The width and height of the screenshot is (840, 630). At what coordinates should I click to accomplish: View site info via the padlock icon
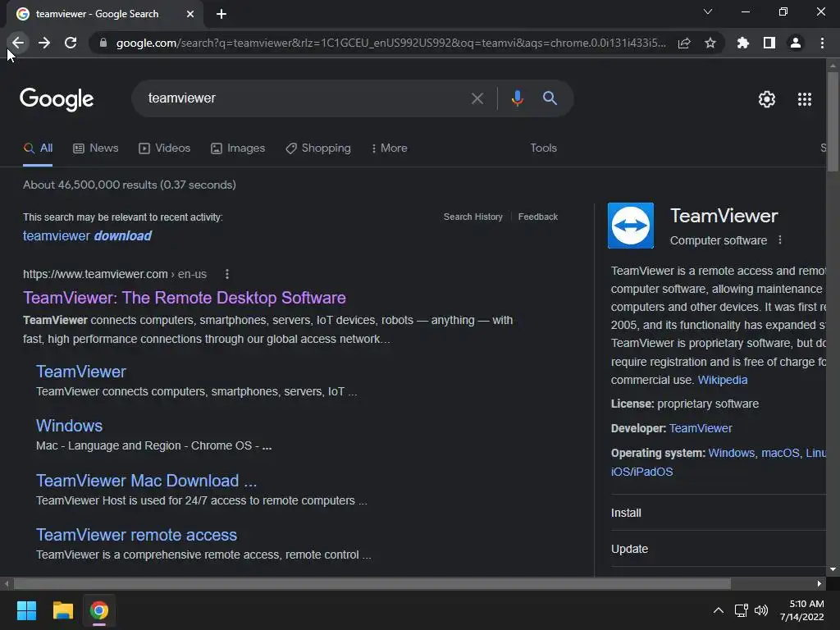point(103,43)
